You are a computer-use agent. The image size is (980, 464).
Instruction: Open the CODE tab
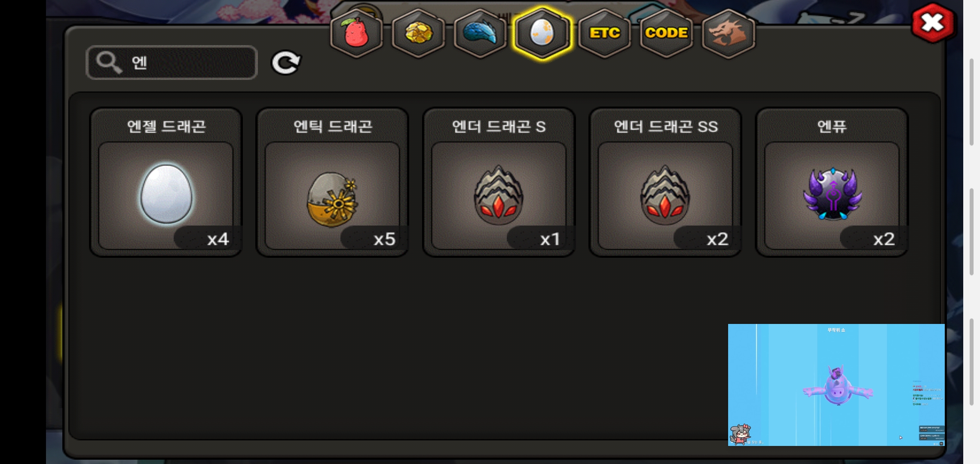click(x=667, y=34)
